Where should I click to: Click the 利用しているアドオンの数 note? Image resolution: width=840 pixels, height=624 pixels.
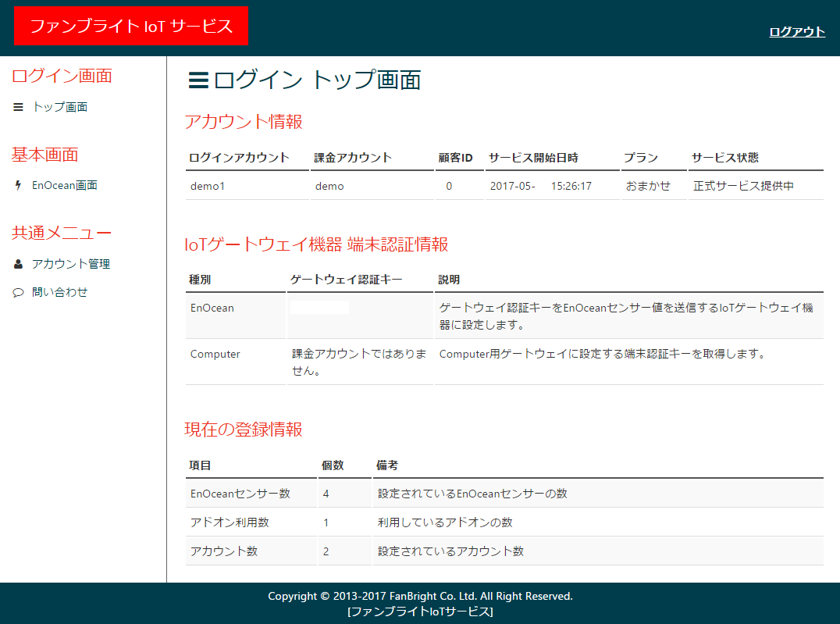[445, 522]
